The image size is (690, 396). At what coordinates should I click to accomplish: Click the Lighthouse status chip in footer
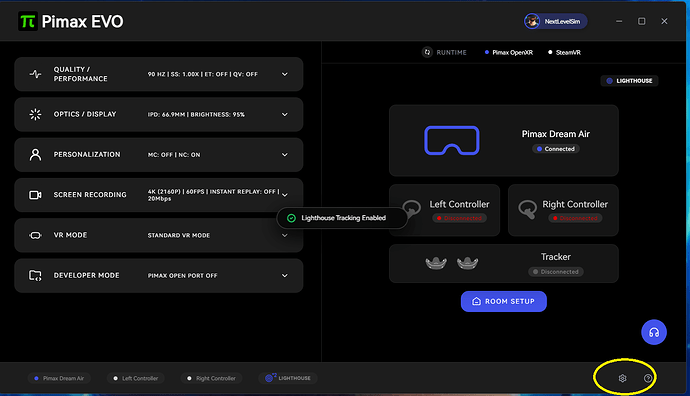(288, 378)
